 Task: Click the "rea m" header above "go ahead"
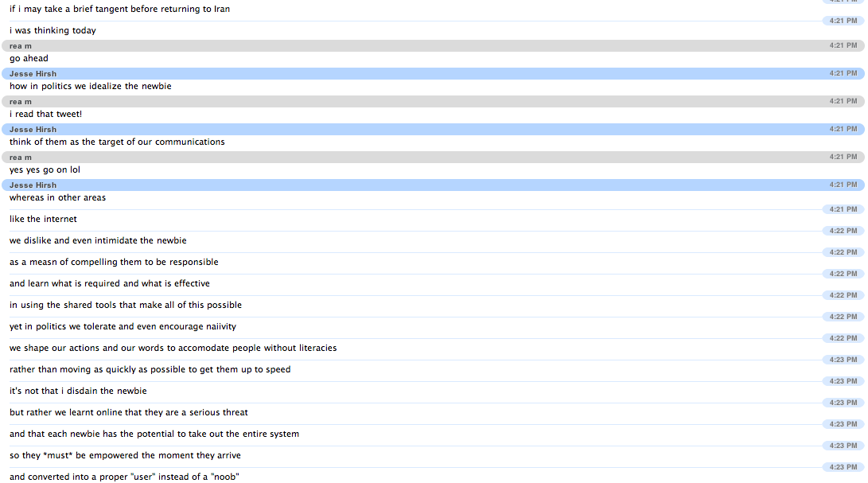click(x=21, y=46)
